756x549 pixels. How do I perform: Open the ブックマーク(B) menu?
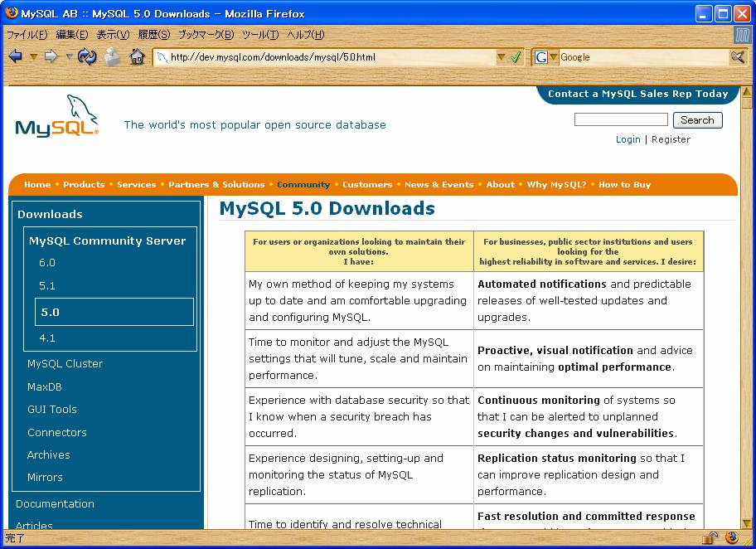pyautogui.click(x=206, y=35)
